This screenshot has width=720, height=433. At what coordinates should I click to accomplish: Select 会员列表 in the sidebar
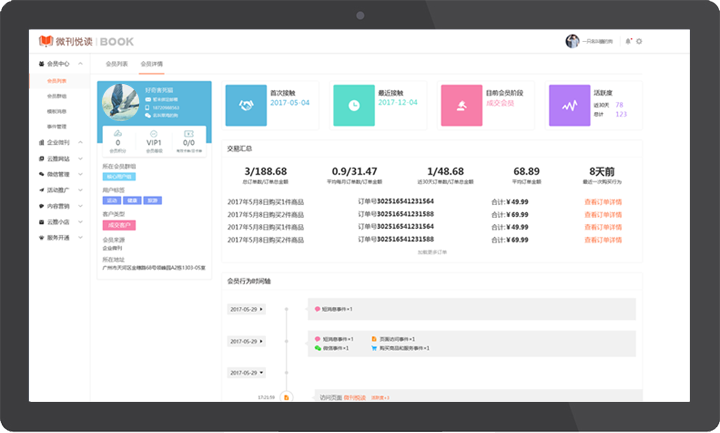pos(57,81)
